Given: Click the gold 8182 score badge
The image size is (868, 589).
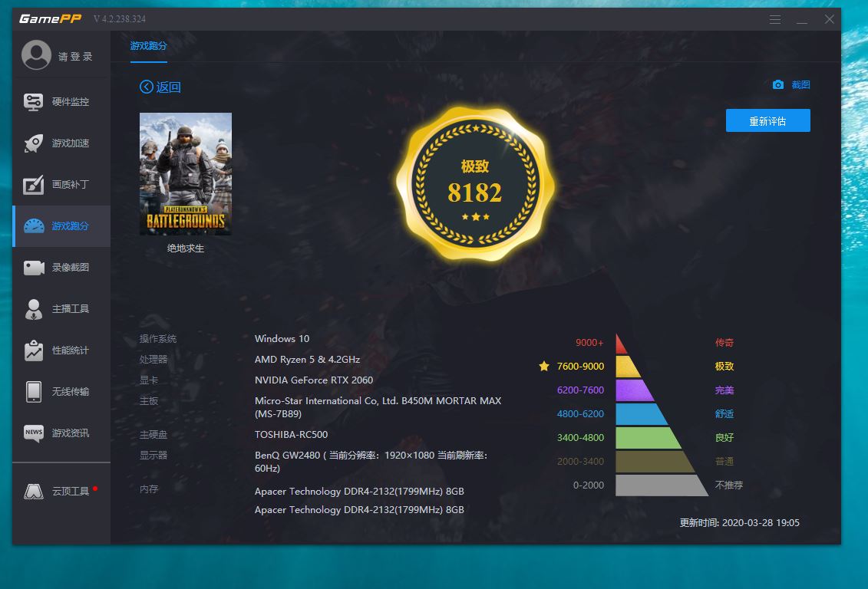Looking at the screenshot, I should coord(474,184).
